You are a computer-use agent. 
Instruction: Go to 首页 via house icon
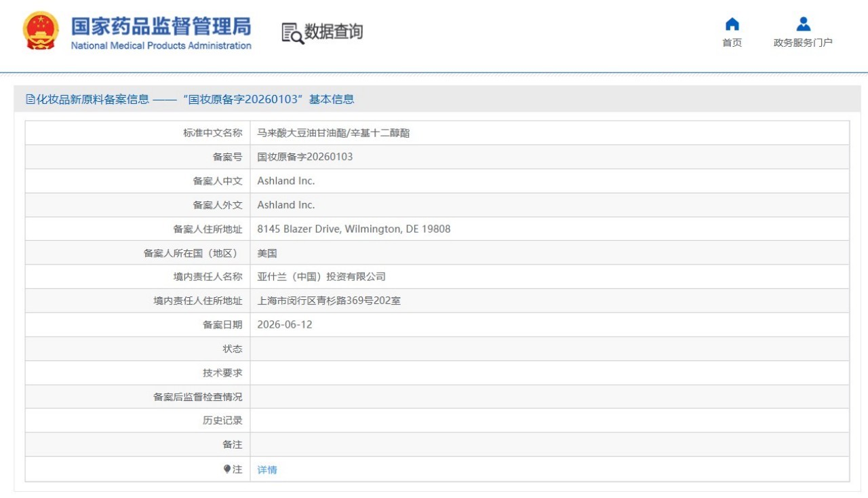point(732,24)
